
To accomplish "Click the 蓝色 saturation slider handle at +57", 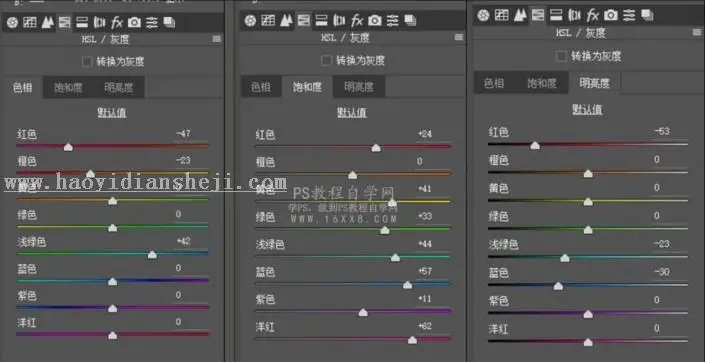I will (407, 285).
